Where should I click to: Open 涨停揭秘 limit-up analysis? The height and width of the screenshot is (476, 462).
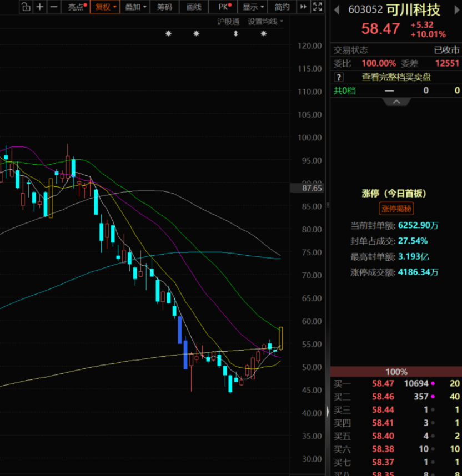click(x=396, y=209)
